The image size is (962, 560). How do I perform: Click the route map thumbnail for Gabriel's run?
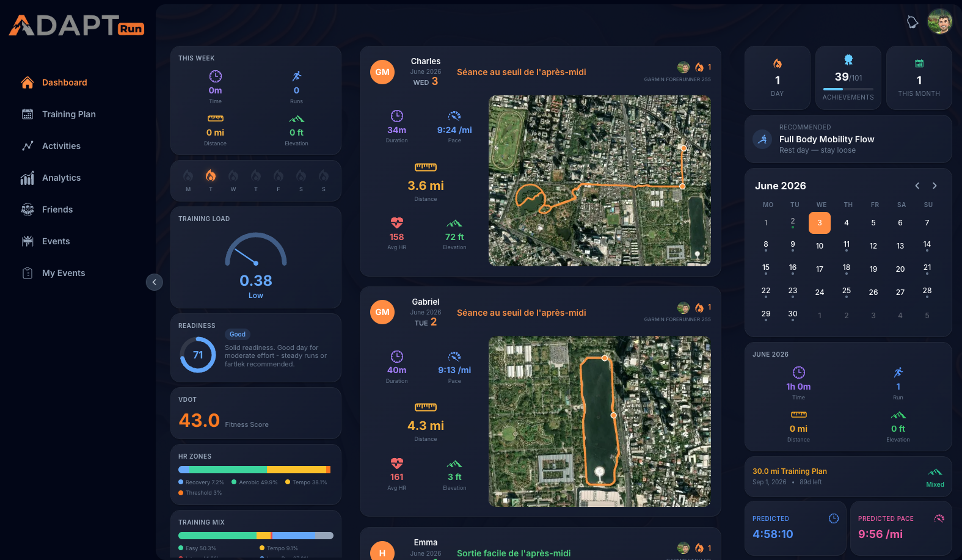[600, 421]
